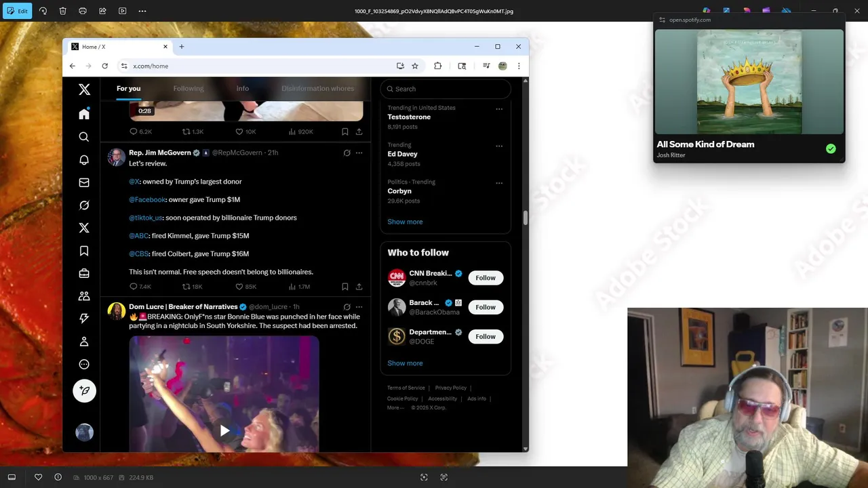The image size is (868, 488).
Task: Open Grok in X sidebar
Action: [84, 205]
